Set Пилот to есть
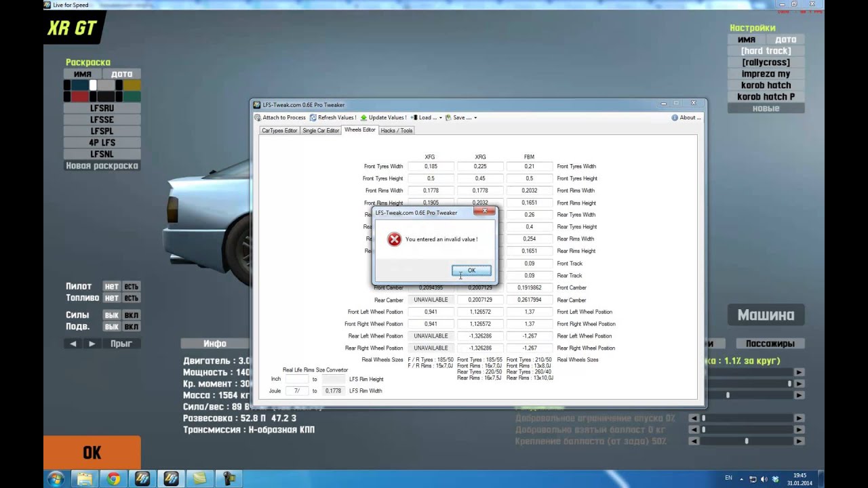Screen dimensions: 868x488 click(131, 287)
